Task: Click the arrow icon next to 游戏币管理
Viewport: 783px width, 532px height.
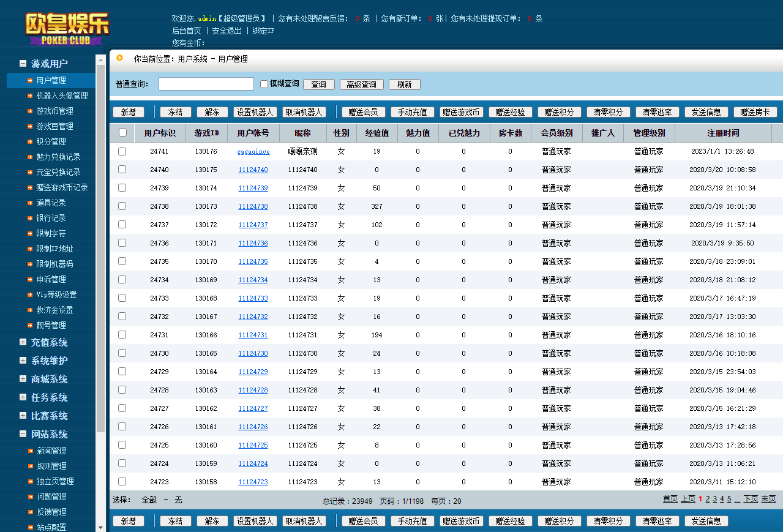Action: [x=30, y=111]
